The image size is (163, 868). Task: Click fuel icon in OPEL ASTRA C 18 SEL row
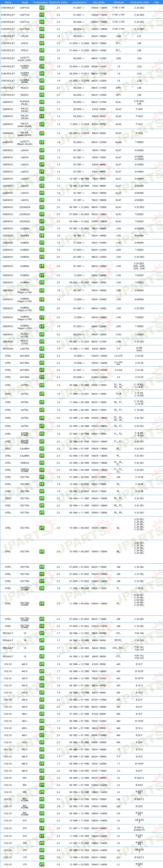coord(42,410)
